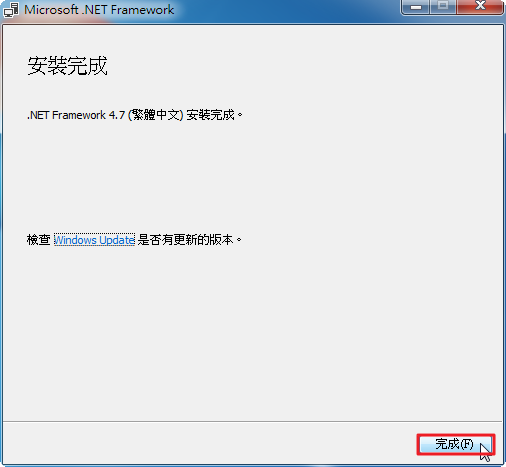The width and height of the screenshot is (506, 467).
Task: Click the footer area left of the 完成 button
Action: pos(210,444)
